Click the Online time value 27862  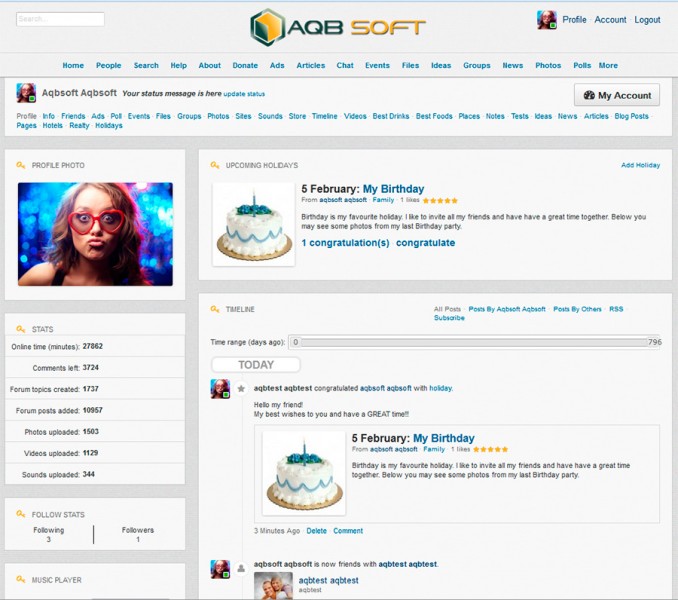(93, 346)
